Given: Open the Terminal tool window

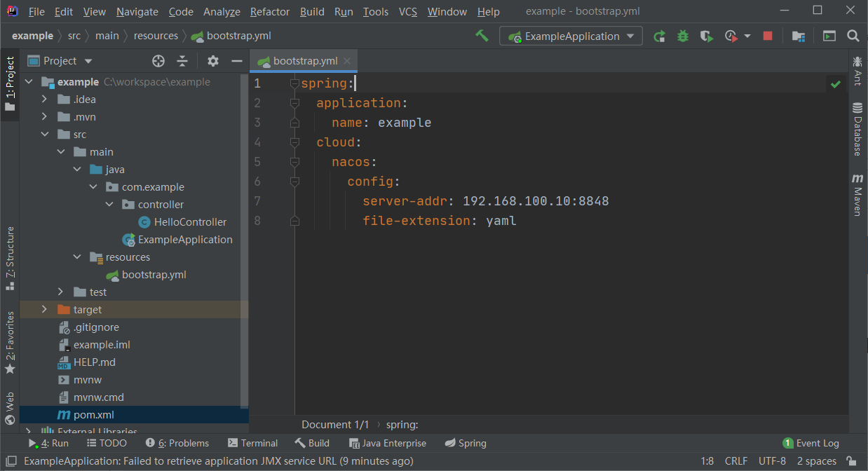Looking at the screenshot, I should tap(253, 443).
